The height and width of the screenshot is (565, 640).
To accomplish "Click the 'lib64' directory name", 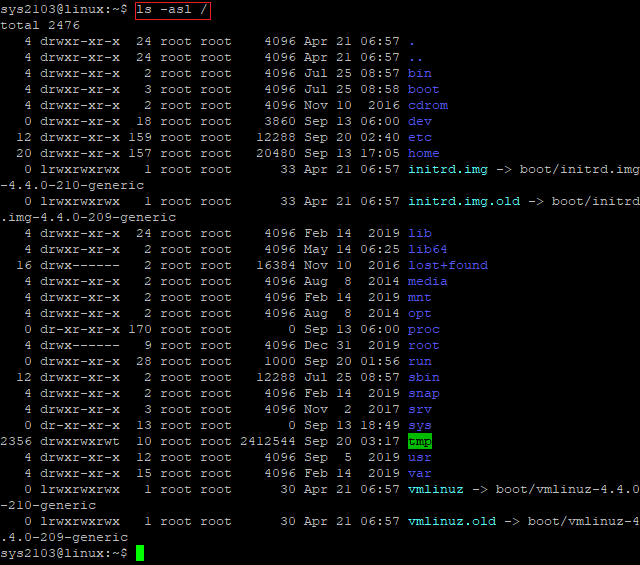I will coord(428,249).
